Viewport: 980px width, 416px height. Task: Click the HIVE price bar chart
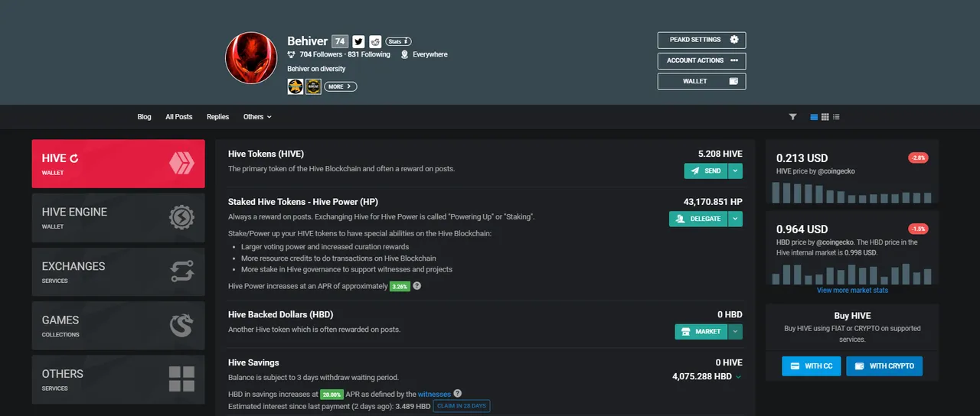click(852, 192)
